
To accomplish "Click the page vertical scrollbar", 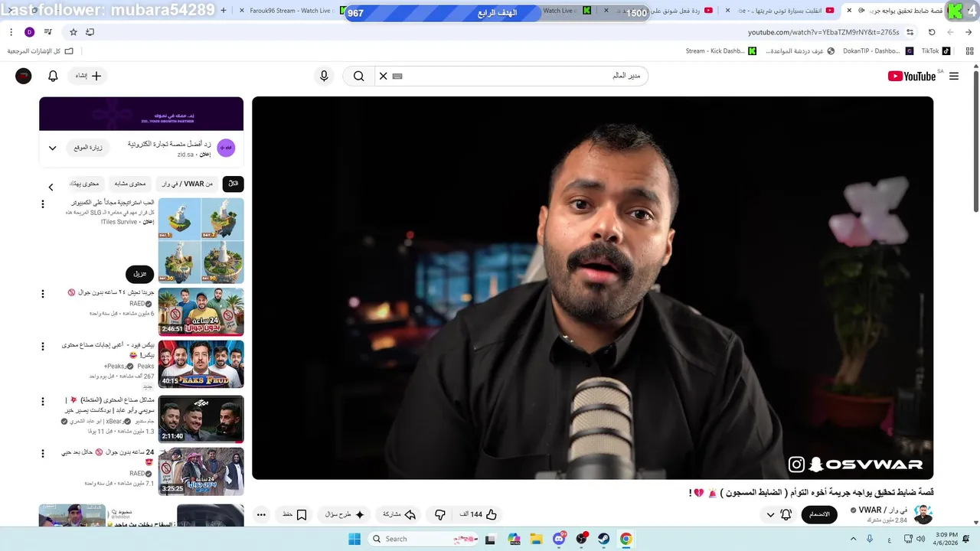I will pyautogui.click(x=975, y=142).
